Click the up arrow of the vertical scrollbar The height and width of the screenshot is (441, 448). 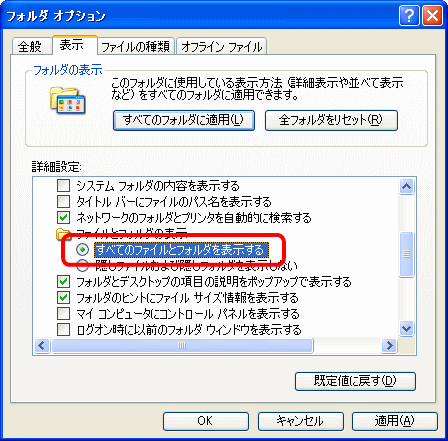(406, 187)
